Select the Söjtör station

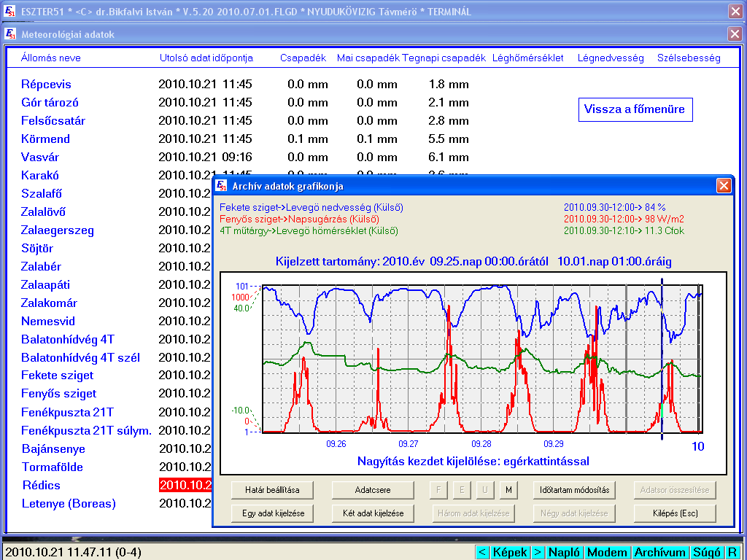coord(36,248)
